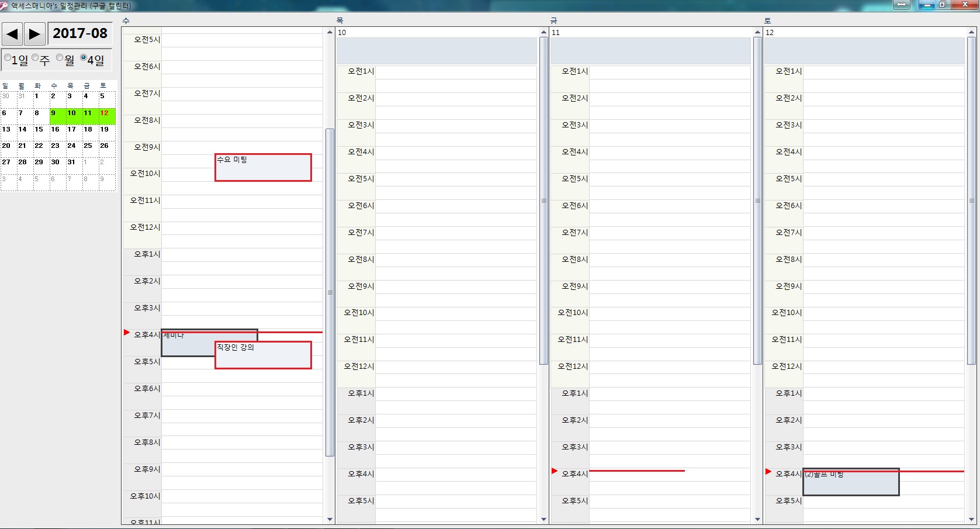
Task: Click the 오전9시 label in Thursday column
Action: (x=361, y=286)
